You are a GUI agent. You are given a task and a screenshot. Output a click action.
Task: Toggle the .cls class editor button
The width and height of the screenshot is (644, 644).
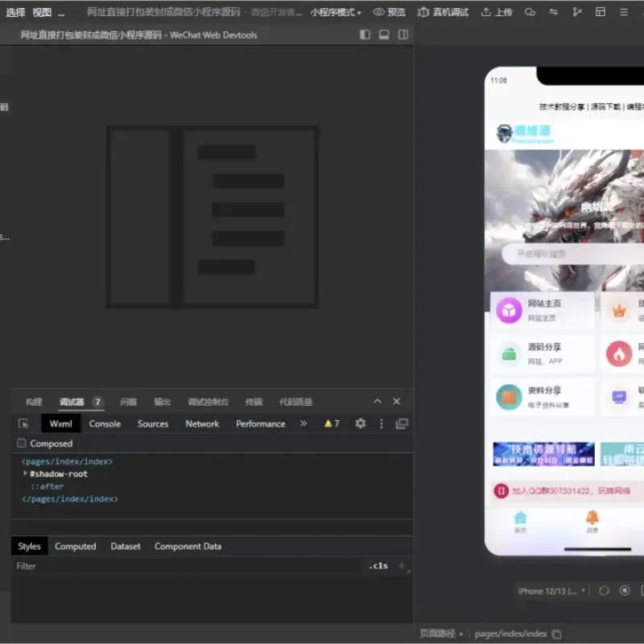378,566
